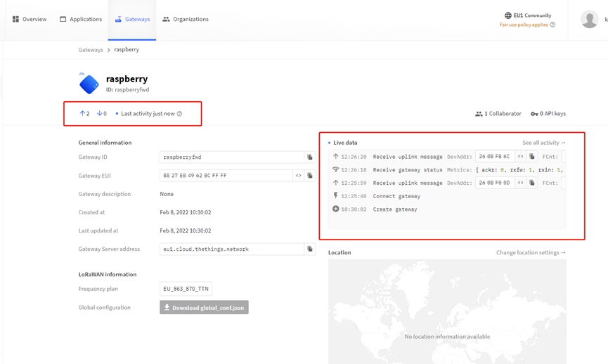Open the Organizations tab

tap(186, 20)
